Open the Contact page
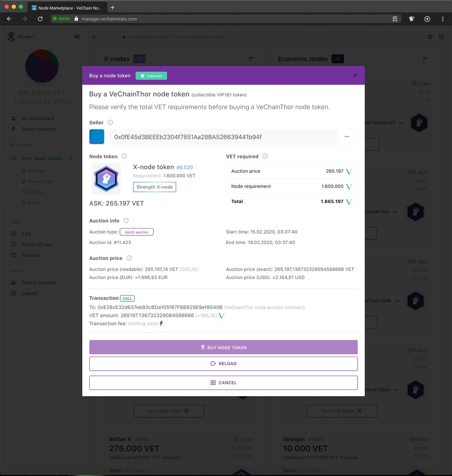452x476 pixels. (31, 255)
